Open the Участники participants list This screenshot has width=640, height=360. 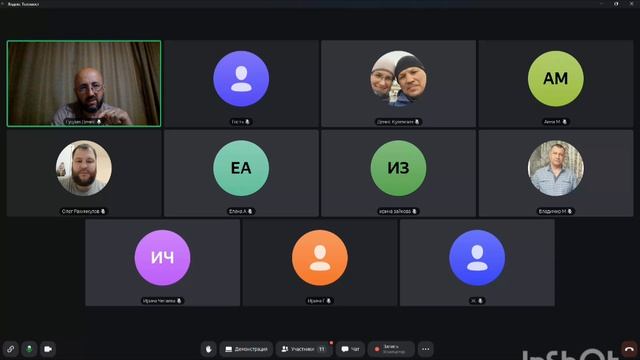[x=304, y=349]
